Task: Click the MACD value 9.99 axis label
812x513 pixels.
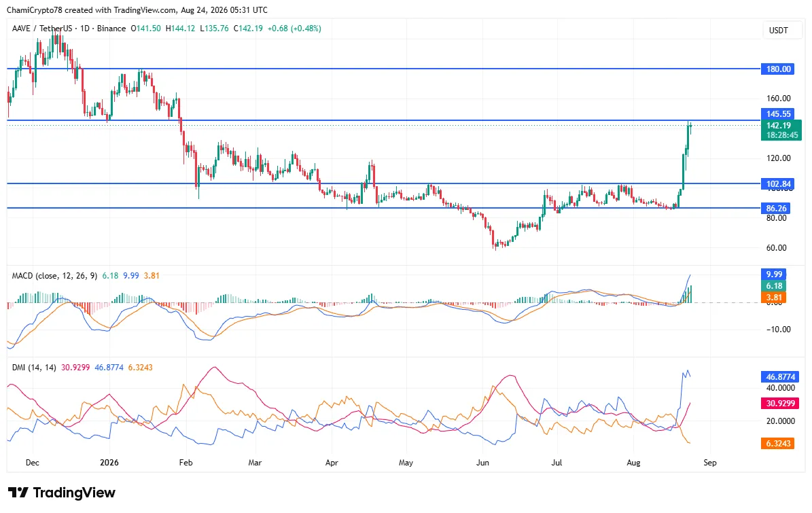Action: pyautogui.click(x=773, y=274)
